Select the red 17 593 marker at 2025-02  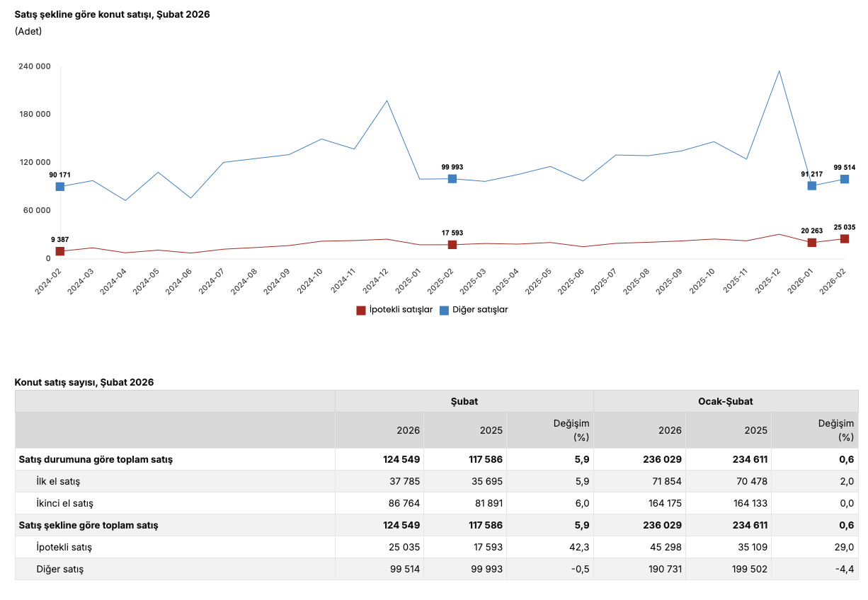[x=452, y=245]
